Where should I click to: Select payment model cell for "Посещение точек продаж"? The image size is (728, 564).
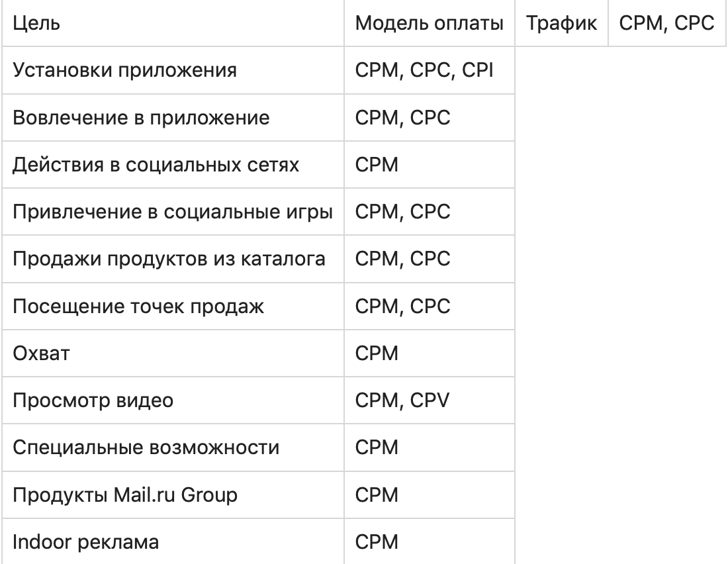(402, 306)
